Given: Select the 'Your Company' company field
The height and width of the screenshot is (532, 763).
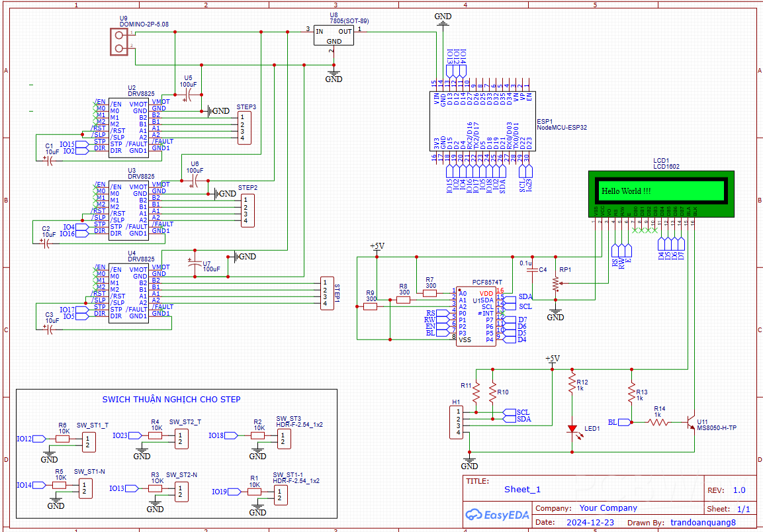Looking at the screenshot, I should [607, 508].
